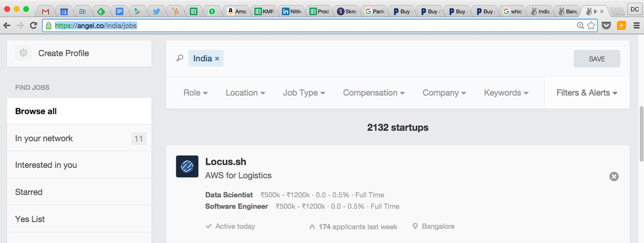Screen dimensions: 644x243
Task: Click the Pocket extension icon
Action: click(x=607, y=25)
